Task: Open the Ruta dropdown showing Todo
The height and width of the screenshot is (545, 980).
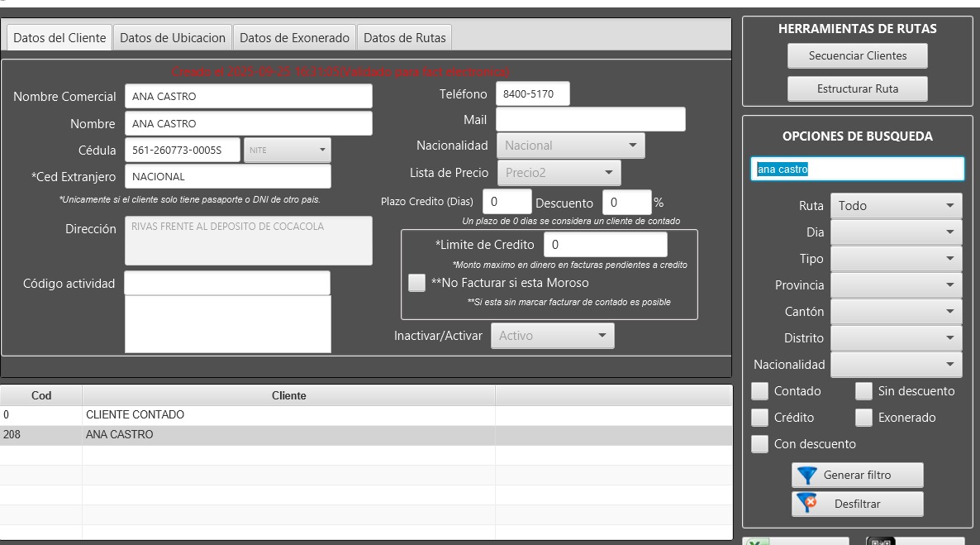Action: click(896, 206)
